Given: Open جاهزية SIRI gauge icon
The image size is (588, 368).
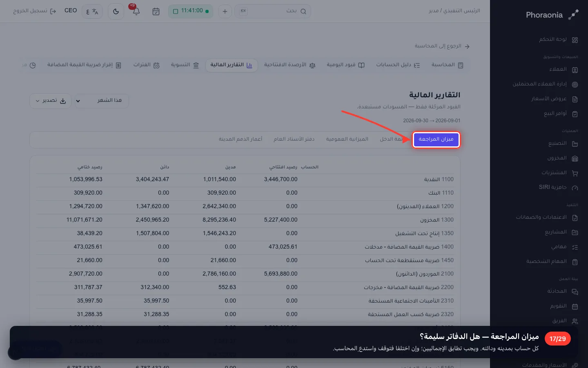Looking at the screenshot, I should (575, 188).
